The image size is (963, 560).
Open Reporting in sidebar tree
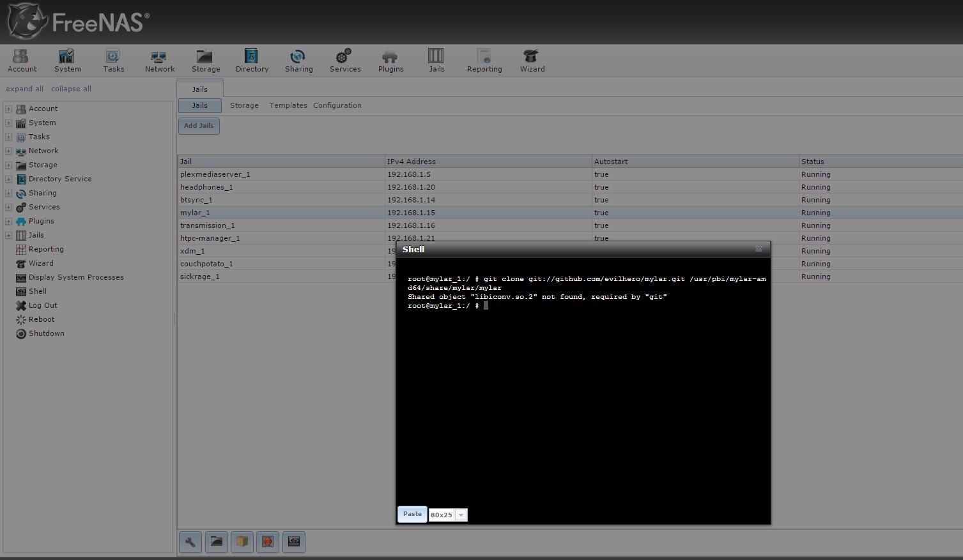tap(46, 249)
